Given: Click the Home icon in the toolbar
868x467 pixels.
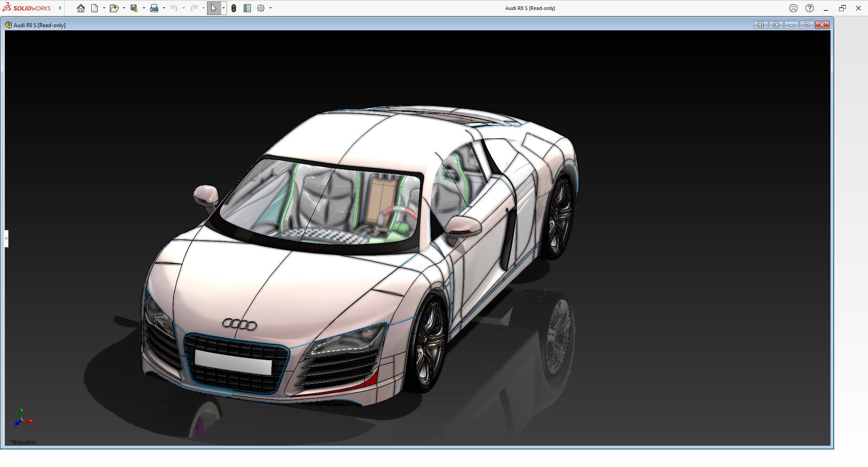Looking at the screenshot, I should (81, 8).
